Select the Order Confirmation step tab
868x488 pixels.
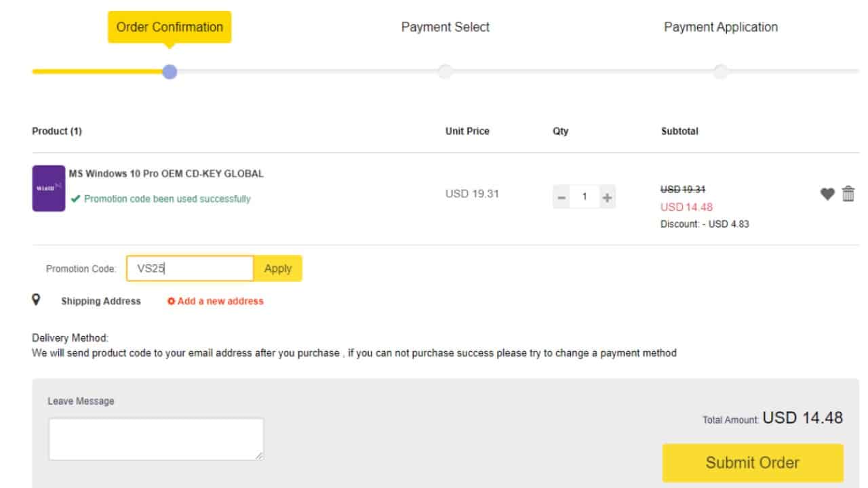click(170, 27)
